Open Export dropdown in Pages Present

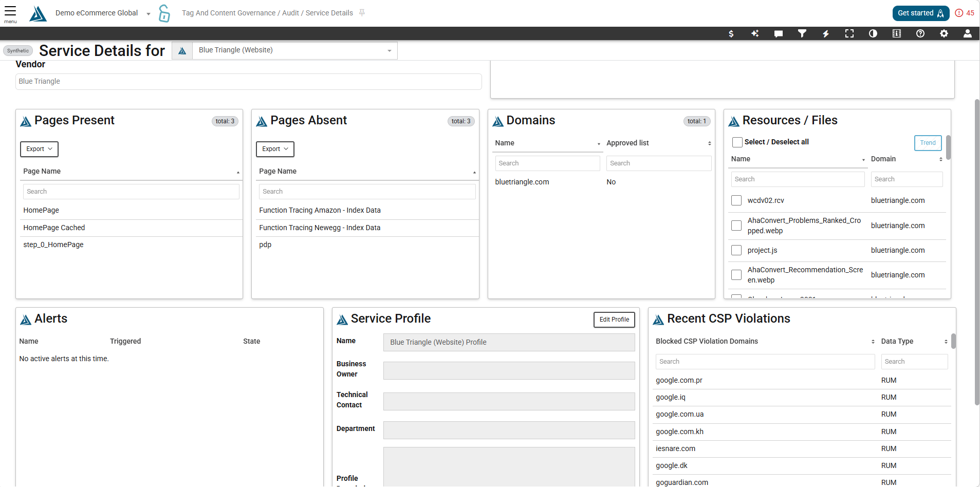pyautogui.click(x=39, y=149)
